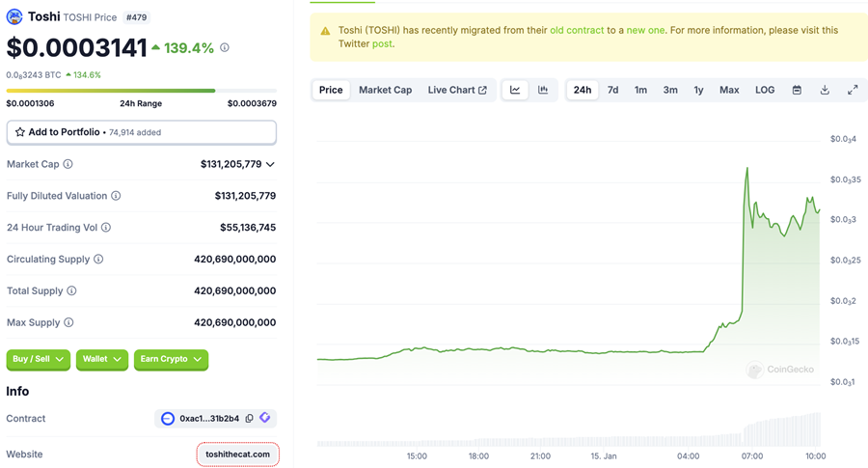Image resolution: width=868 pixels, height=468 pixels.
Task: Click 24 Hour Trading Vol info icon
Action: point(106,227)
